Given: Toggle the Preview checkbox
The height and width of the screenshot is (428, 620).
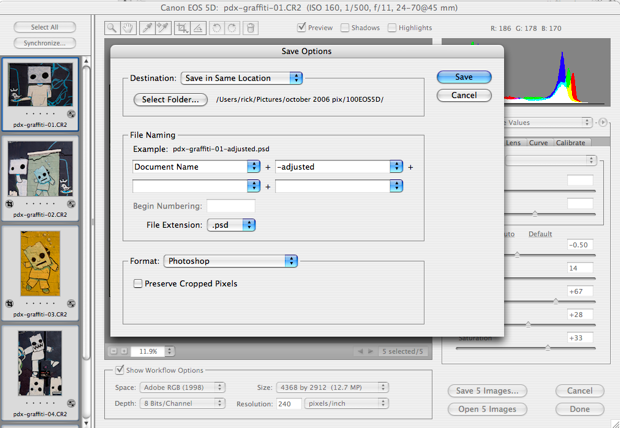Looking at the screenshot, I should (x=302, y=27).
